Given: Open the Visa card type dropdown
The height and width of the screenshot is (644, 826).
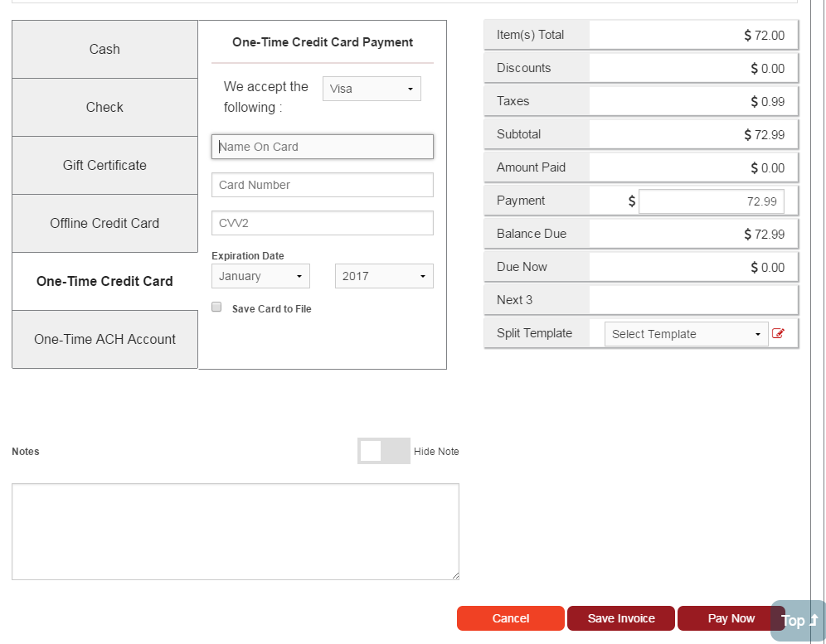Looking at the screenshot, I should tap(372, 89).
